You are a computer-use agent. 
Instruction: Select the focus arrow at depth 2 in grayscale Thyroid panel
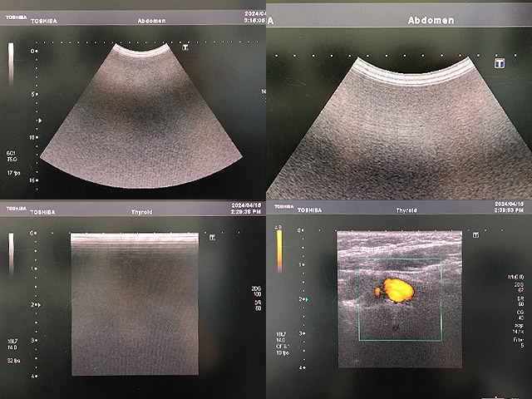point(39,305)
